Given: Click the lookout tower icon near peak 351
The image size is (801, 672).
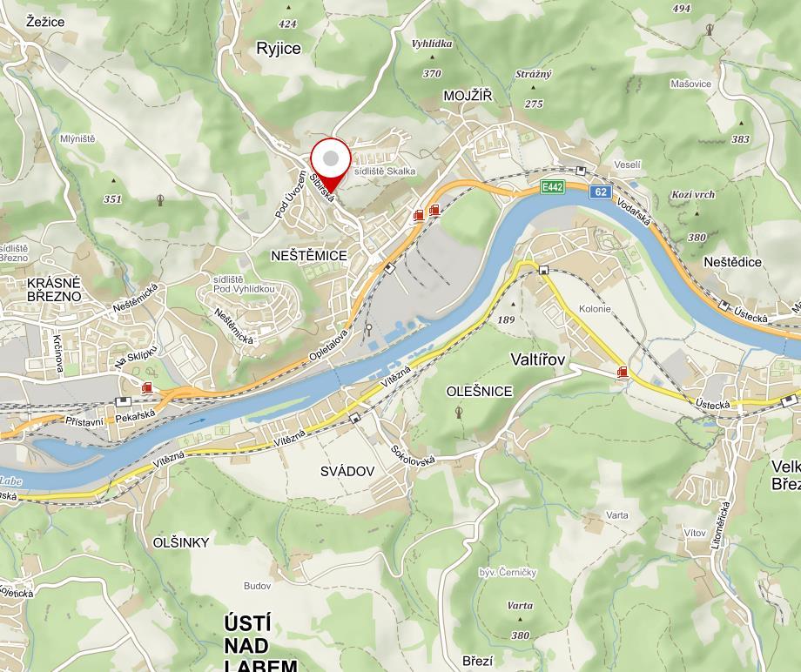Looking at the screenshot, I should 160,200.
